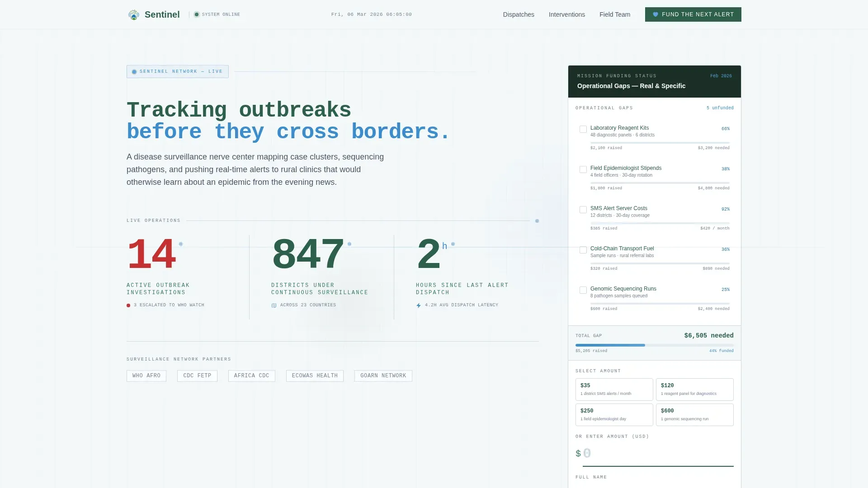Click the heart icon in Fund button
868x488 pixels.
(x=656, y=14)
